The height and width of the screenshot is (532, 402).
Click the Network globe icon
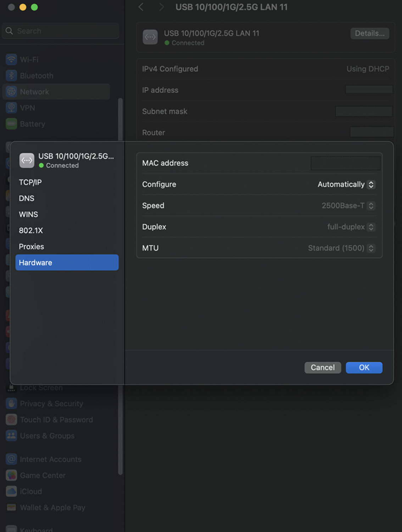coord(11,92)
